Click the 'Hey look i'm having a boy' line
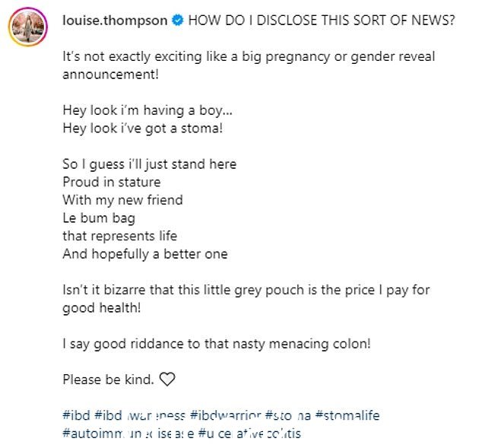 147,110
